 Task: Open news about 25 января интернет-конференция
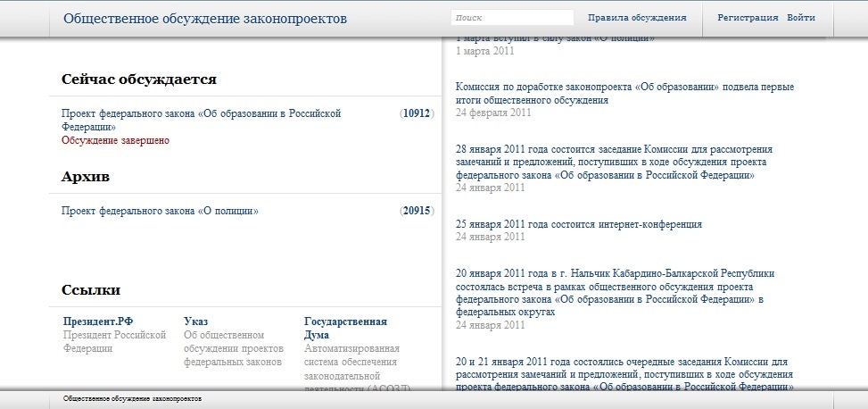tap(578, 224)
